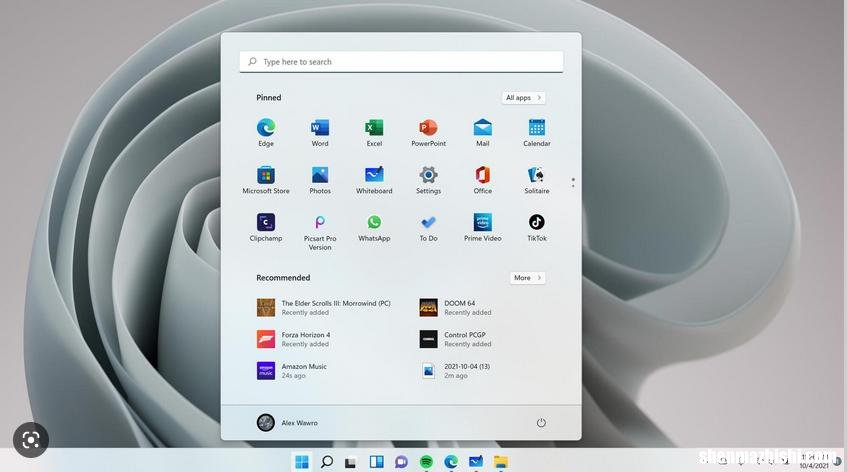Open Task View on the taskbar
847x472 pixels.
[x=351, y=462]
